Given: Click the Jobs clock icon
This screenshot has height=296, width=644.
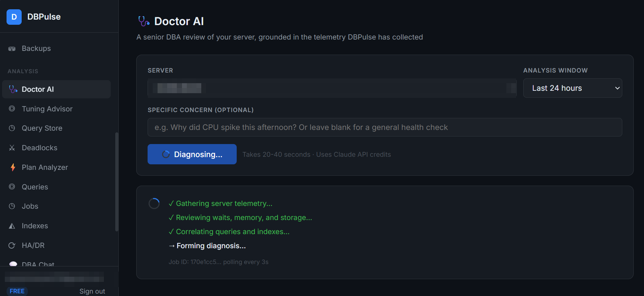Looking at the screenshot, I should 12,206.
